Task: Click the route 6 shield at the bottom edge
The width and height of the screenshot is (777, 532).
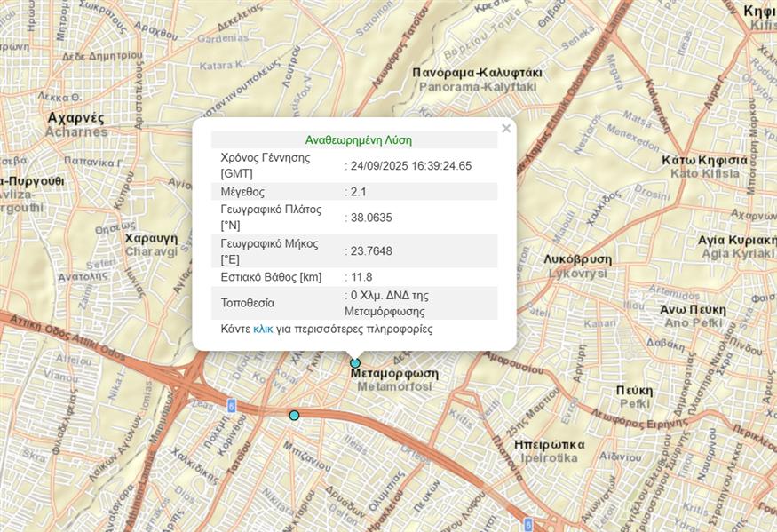Action: [527, 523]
